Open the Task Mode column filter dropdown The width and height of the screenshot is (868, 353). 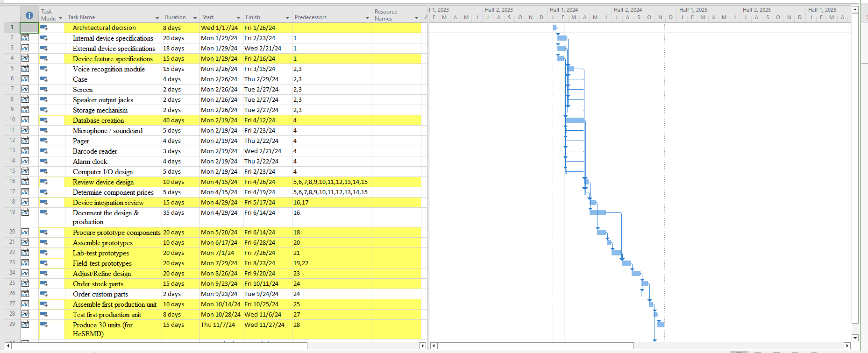(x=60, y=19)
